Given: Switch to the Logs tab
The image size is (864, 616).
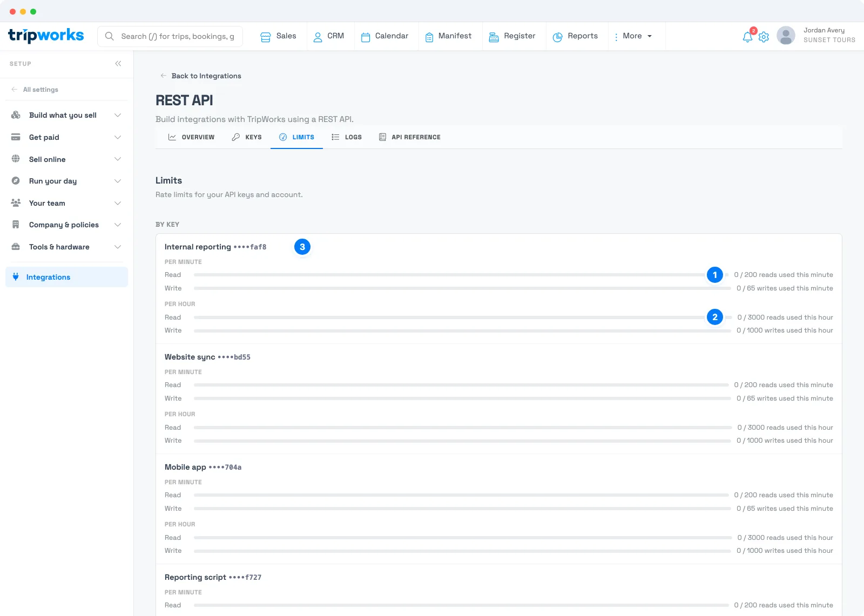Looking at the screenshot, I should pos(347,137).
